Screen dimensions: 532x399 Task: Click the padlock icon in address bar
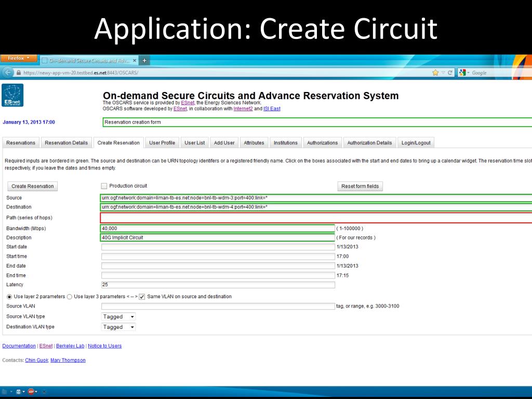[x=19, y=73]
